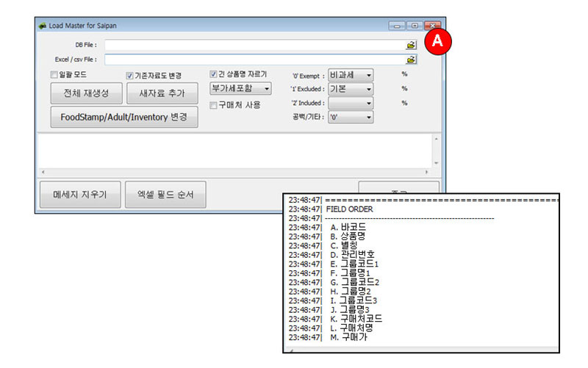This screenshot has height=368, width=588.
Task: Click into the DB File input field
Action: 255,45
